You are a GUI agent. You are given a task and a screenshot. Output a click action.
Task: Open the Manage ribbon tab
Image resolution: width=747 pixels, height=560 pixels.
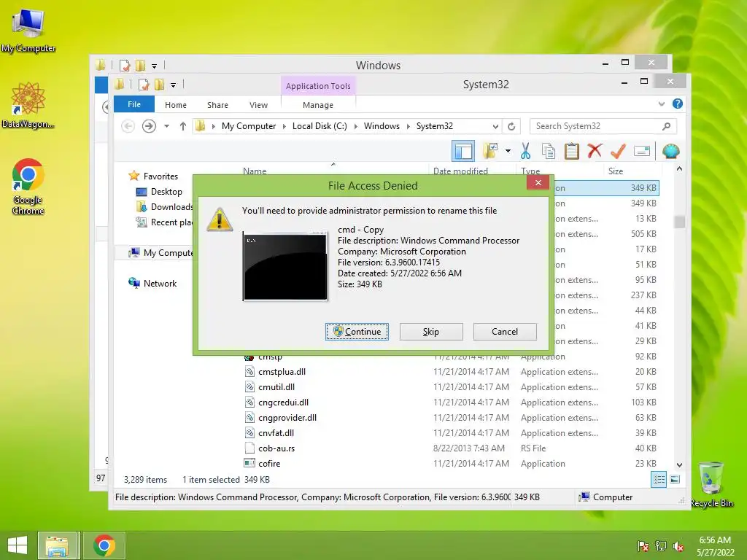pos(318,105)
